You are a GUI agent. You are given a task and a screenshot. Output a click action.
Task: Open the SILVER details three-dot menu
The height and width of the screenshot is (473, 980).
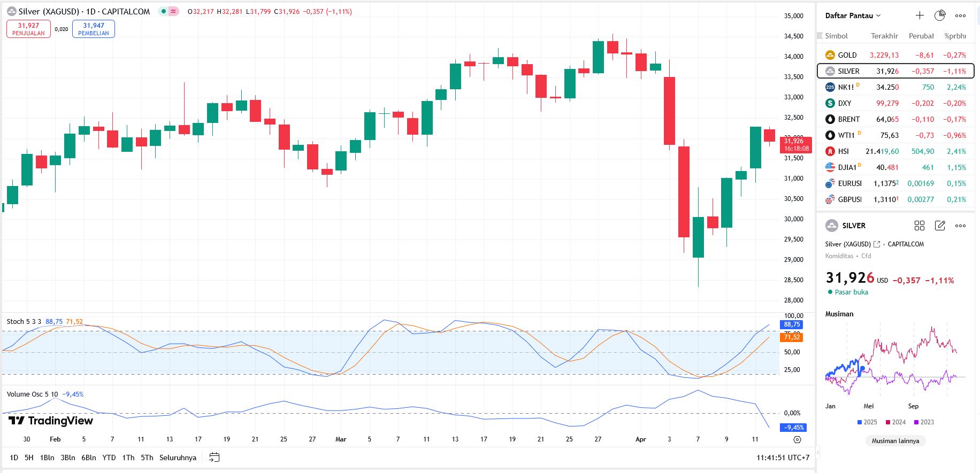pos(961,226)
